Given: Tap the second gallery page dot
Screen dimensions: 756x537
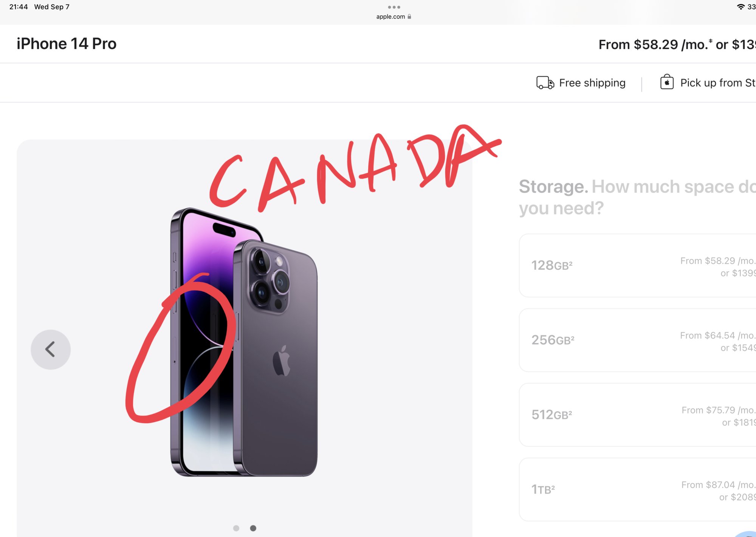Looking at the screenshot, I should (253, 528).
